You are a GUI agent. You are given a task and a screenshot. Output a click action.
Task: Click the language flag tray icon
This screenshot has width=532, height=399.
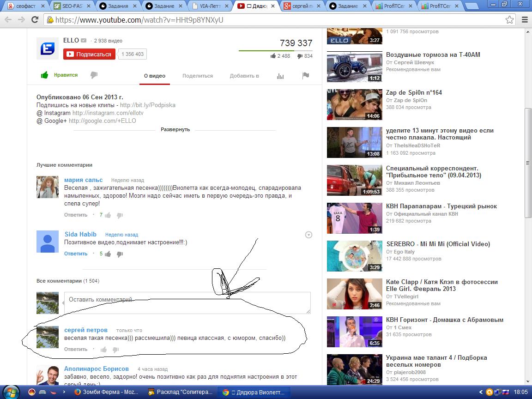point(506,392)
